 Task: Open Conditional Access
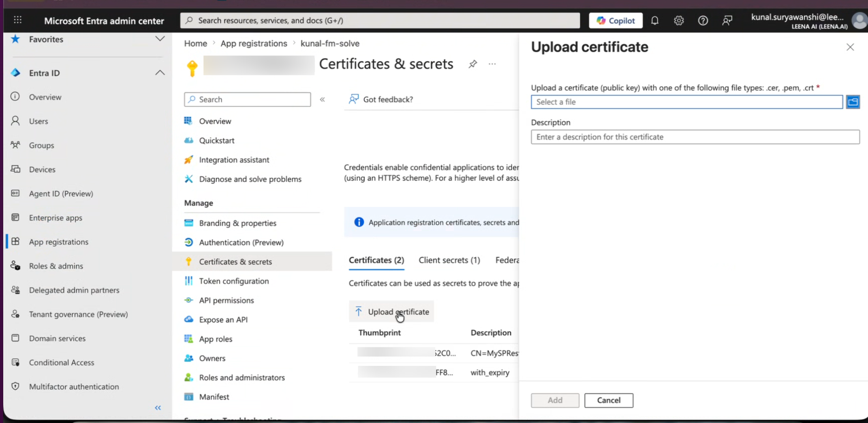click(62, 362)
